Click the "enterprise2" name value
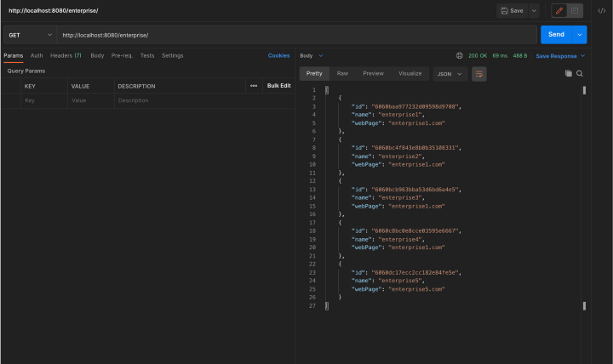Image resolution: width=613 pixels, height=364 pixels. click(x=400, y=156)
